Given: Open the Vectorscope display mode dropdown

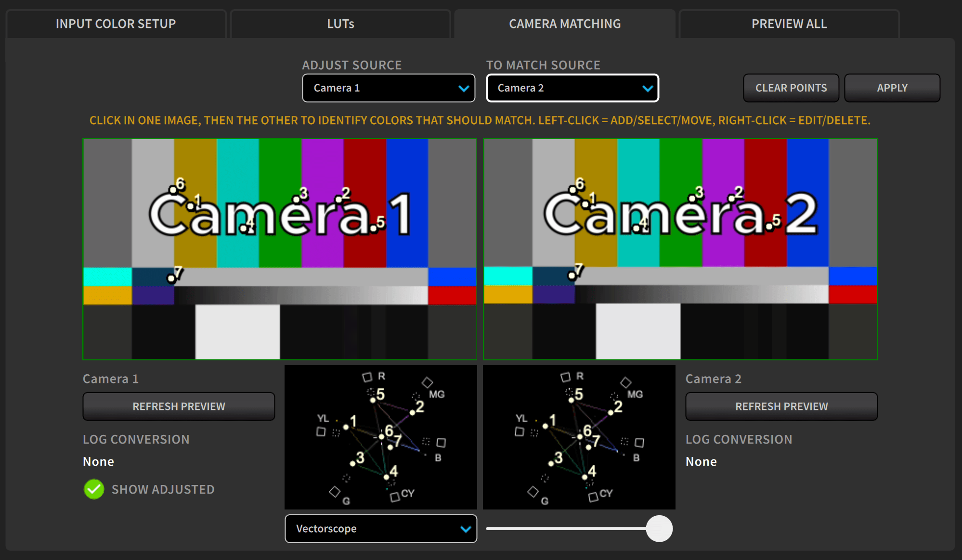Looking at the screenshot, I should pyautogui.click(x=380, y=529).
